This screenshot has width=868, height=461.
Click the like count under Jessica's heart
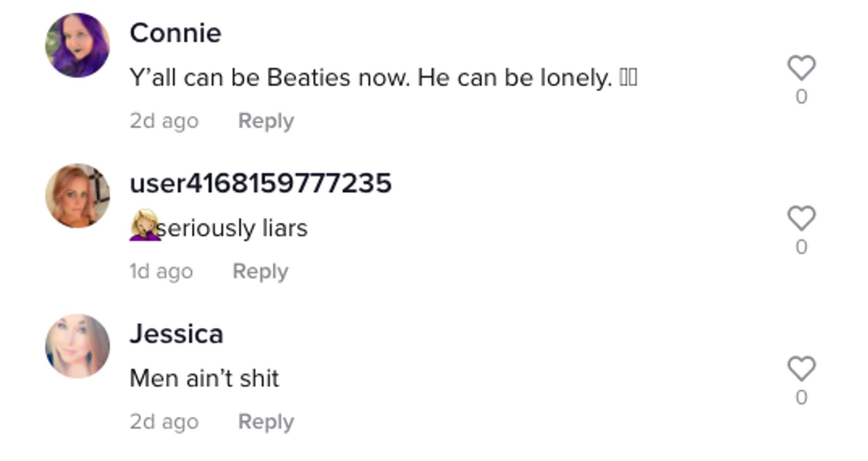click(x=801, y=397)
